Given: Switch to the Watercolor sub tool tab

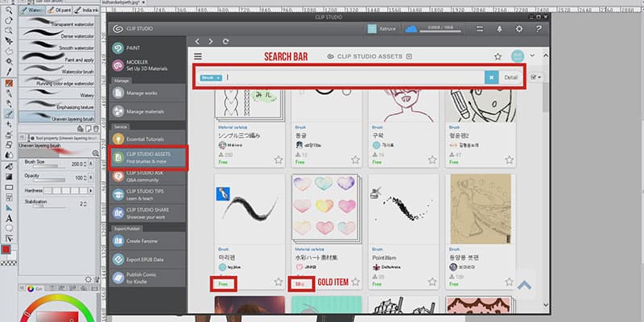Looking at the screenshot, I should (32, 10).
